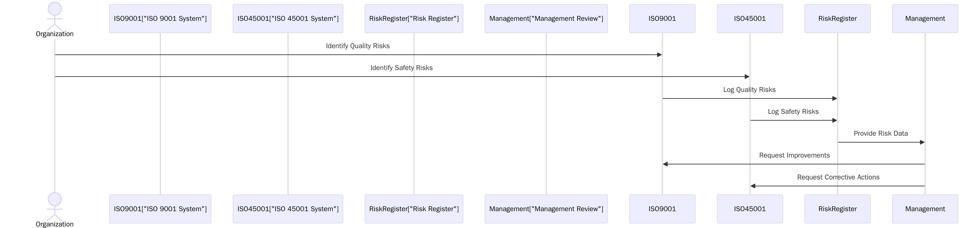Click the bottom Management participant box
This screenshot has width=980, height=228.
925,209
